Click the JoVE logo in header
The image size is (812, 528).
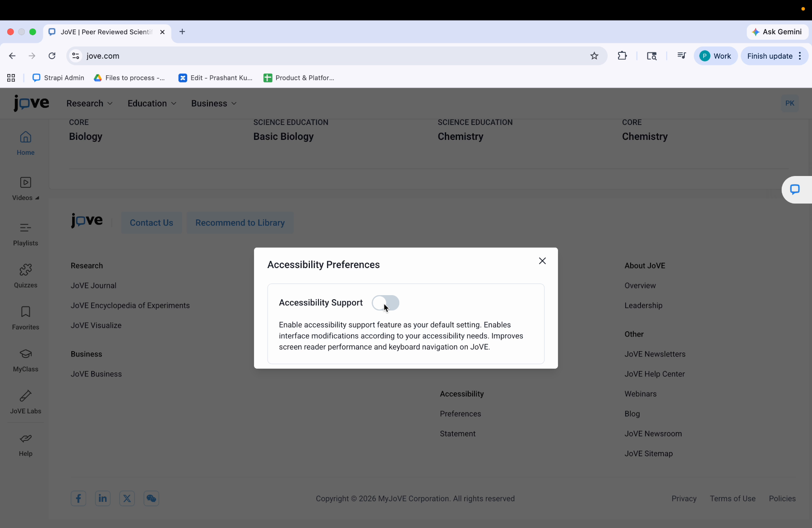click(x=31, y=103)
